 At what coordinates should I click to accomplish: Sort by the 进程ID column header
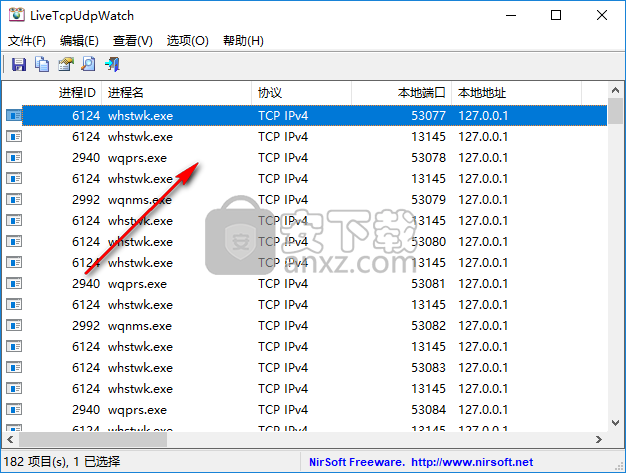click(x=77, y=92)
